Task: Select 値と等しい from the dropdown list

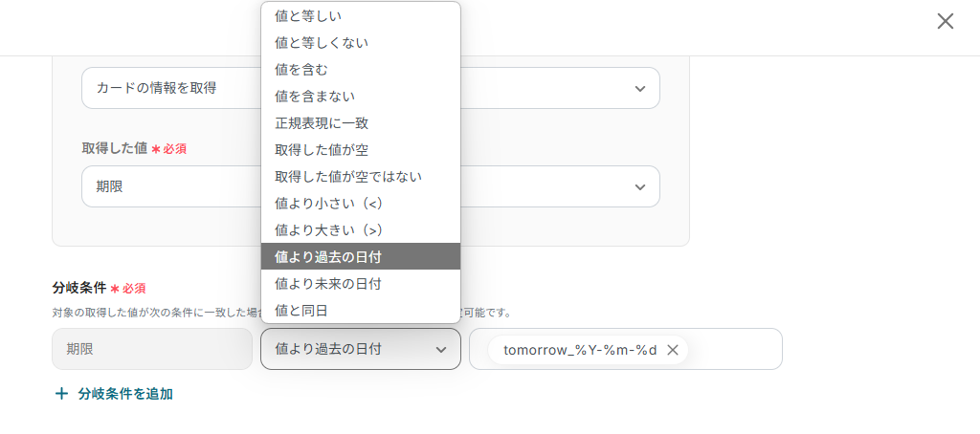Action: 361,16
